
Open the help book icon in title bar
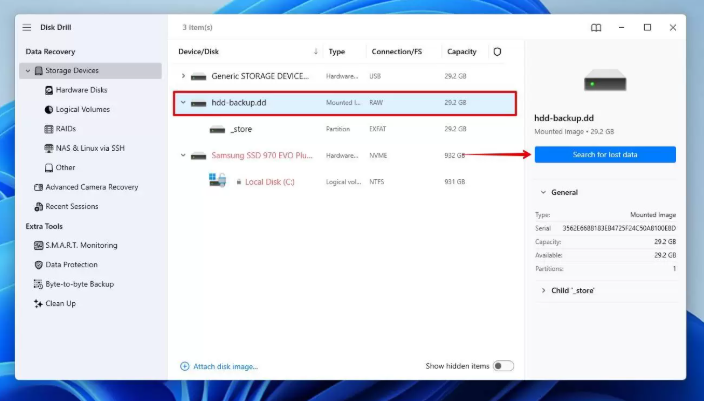pos(596,28)
